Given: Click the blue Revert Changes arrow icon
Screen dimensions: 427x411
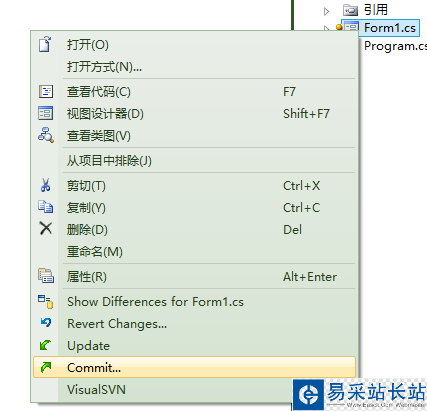Looking at the screenshot, I should click(x=46, y=322).
